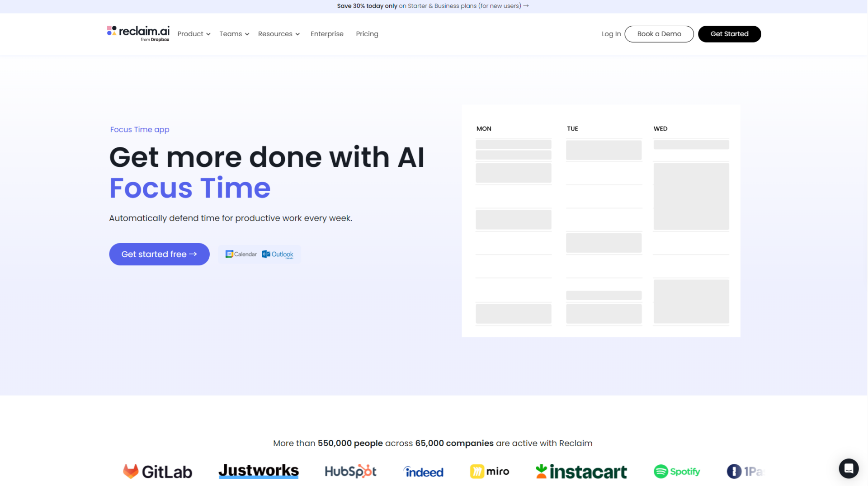Click the Indeed logo
The image size is (868, 486).
[x=423, y=472]
